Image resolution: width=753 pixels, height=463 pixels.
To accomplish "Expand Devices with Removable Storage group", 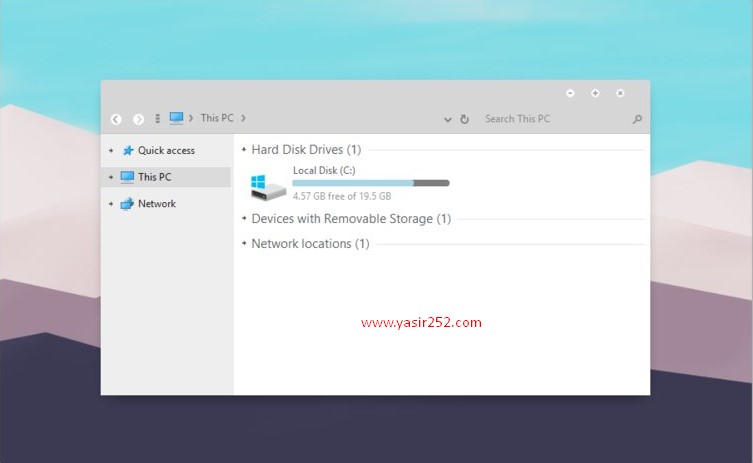I will (x=244, y=219).
